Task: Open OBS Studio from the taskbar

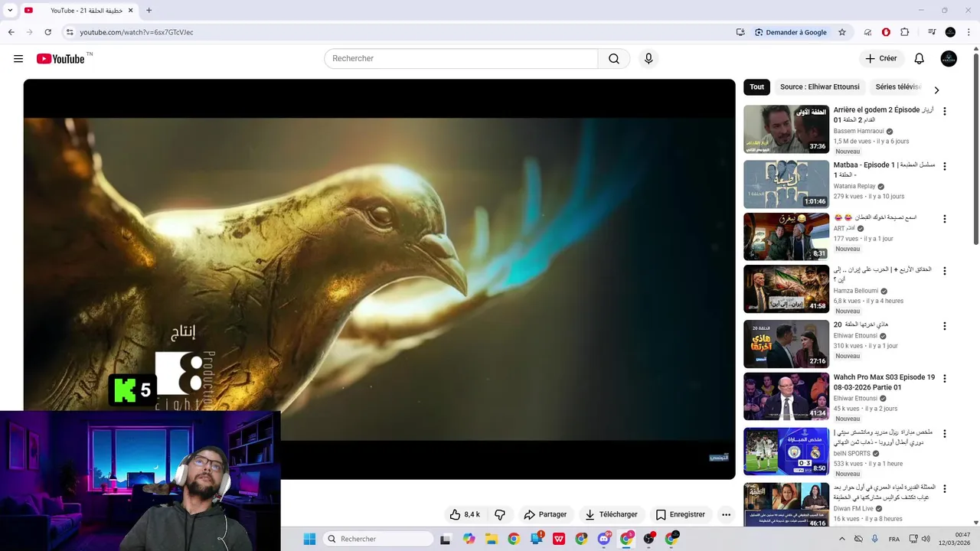Action: pos(649,539)
